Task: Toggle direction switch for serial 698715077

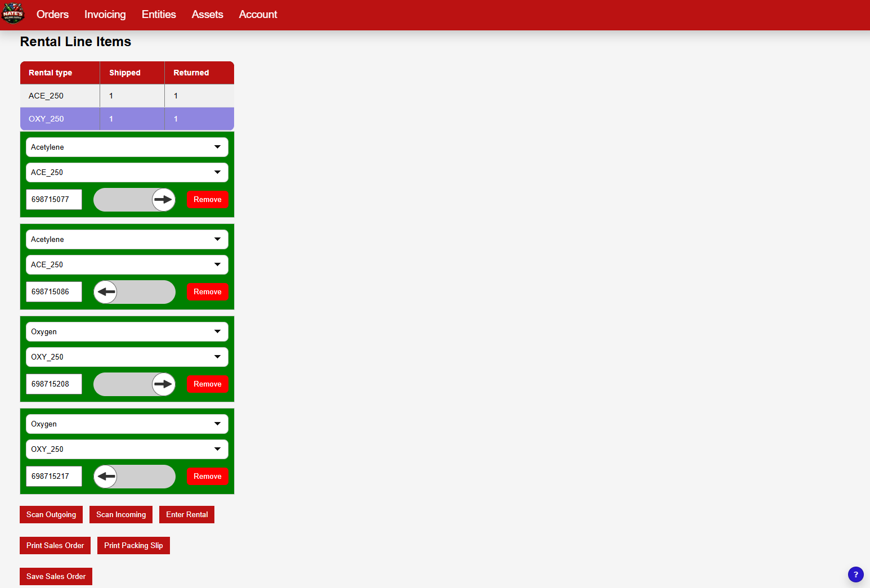Action: pyautogui.click(x=134, y=200)
